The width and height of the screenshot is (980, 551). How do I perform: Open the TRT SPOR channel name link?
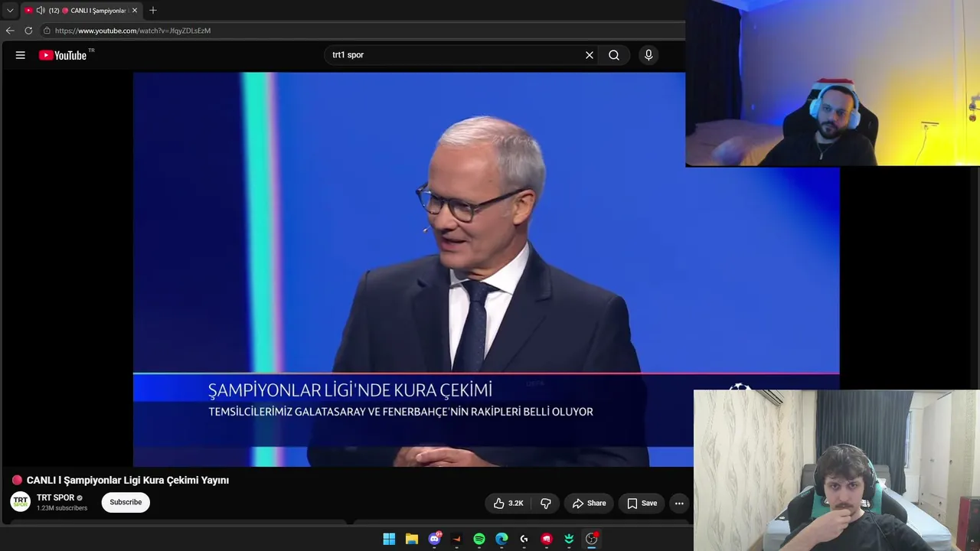point(55,497)
